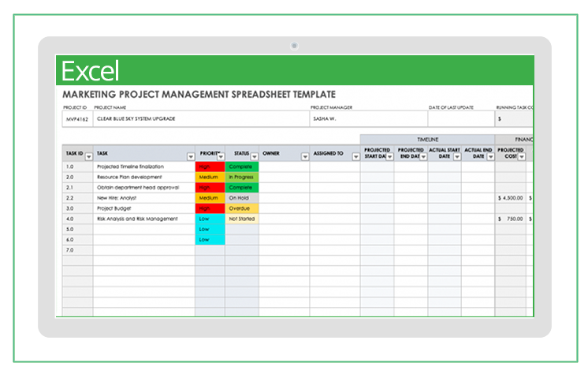Screen dimensions: 588x378
Task: Open Projected Start Date filter arrow
Action: [389, 156]
